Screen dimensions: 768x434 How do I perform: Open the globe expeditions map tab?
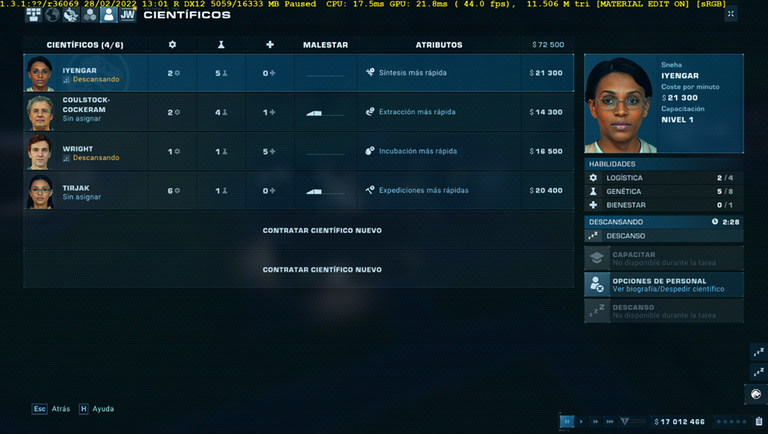(52, 15)
